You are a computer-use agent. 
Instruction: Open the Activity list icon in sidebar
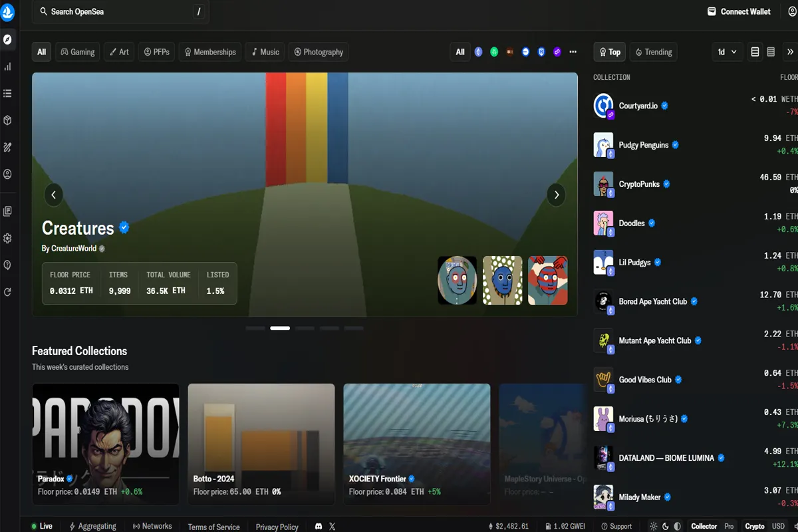point(8,93)
